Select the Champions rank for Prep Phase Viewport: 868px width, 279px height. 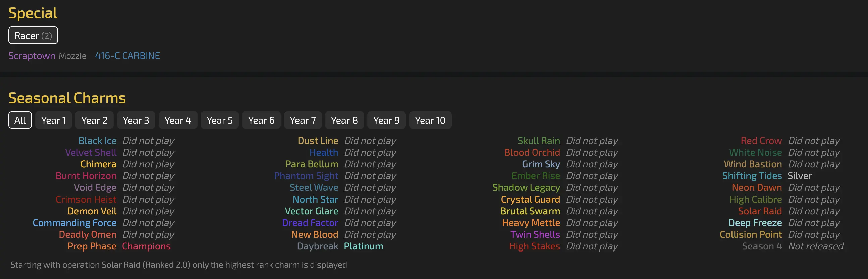tap(146, 246)
